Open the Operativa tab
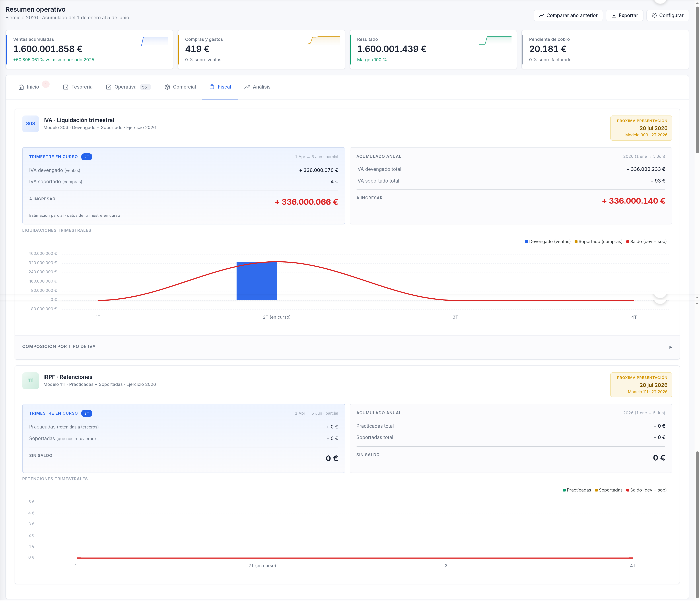The height and width of the screenshot is (603, 700). 129,87
